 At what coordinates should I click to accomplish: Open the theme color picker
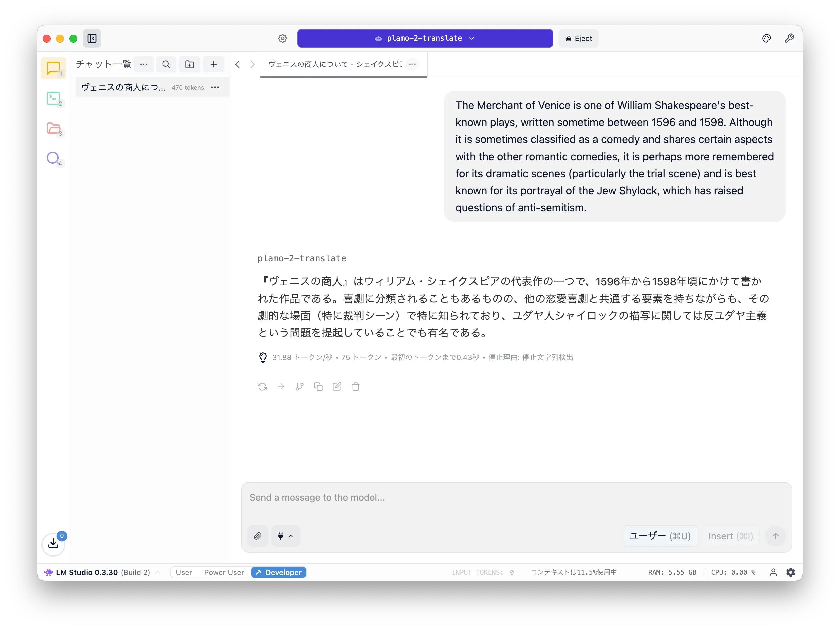click(766, 38)
